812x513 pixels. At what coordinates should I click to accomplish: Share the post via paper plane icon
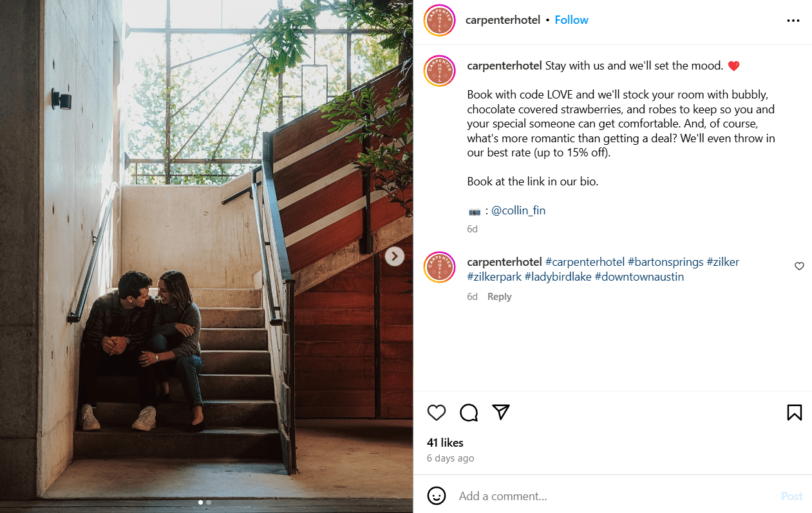pyautogui.click(x=501, y=413)
